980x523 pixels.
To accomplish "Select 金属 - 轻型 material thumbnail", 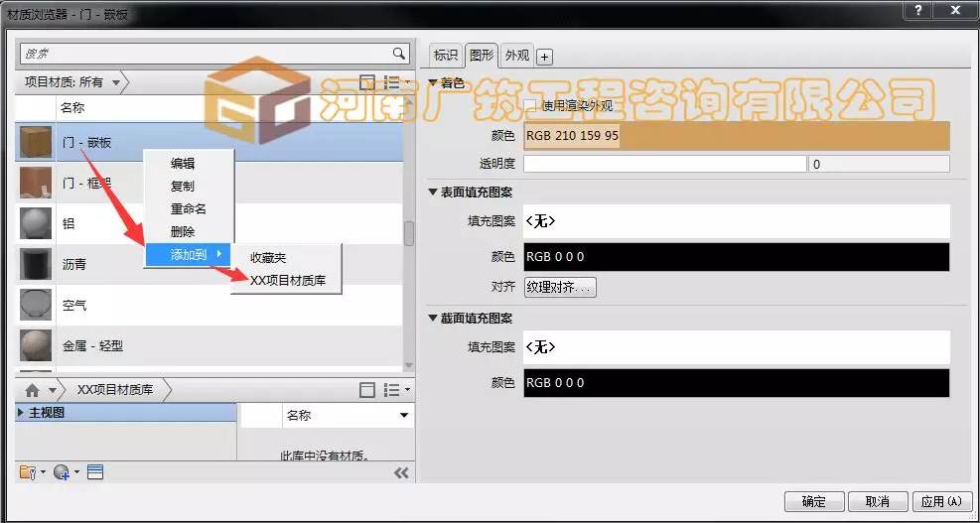I will pos(36,345).
